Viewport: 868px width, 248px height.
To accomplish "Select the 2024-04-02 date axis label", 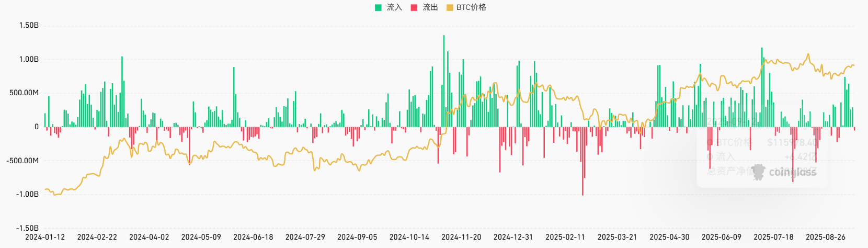I will 149,237.
